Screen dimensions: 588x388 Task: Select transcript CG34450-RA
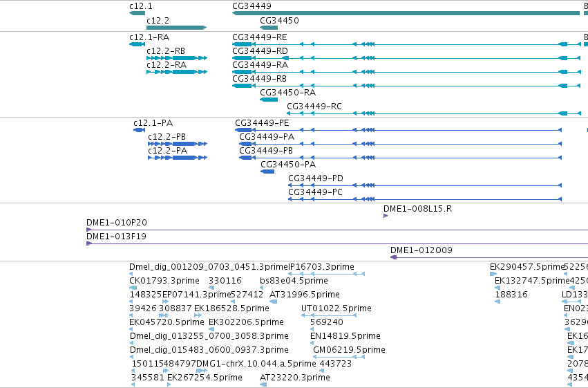[x=269, y=100]
